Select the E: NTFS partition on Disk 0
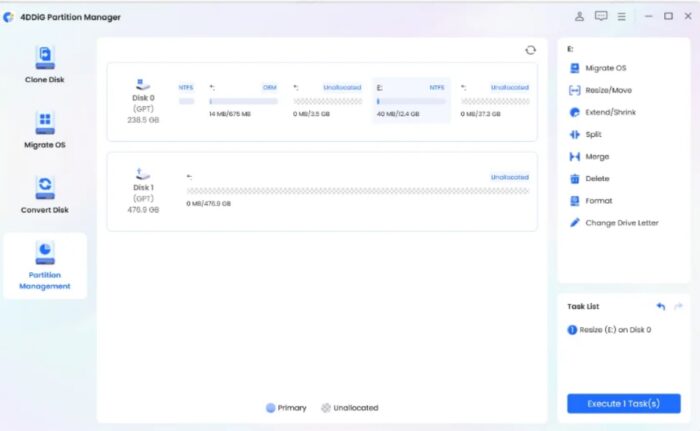 click(x=411, y=100)
